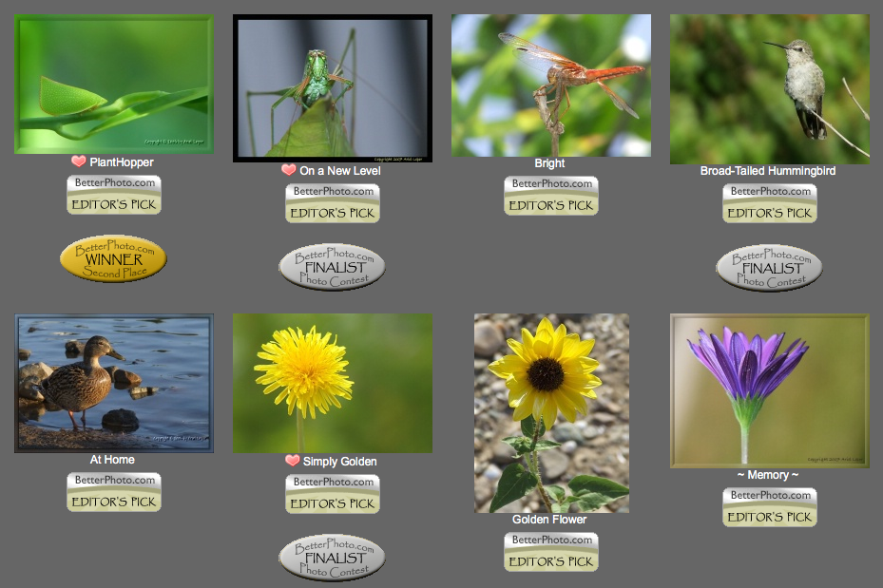Click the Editor's Pick badge below Golden Flower
Screen dimensions: 883x588
pos(550,551)
